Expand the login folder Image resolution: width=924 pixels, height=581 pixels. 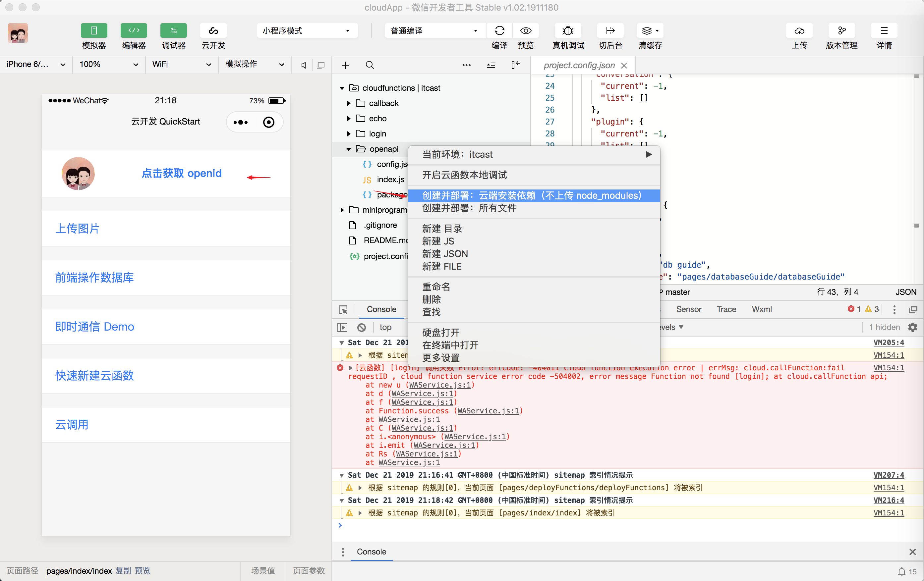(348, 134)
